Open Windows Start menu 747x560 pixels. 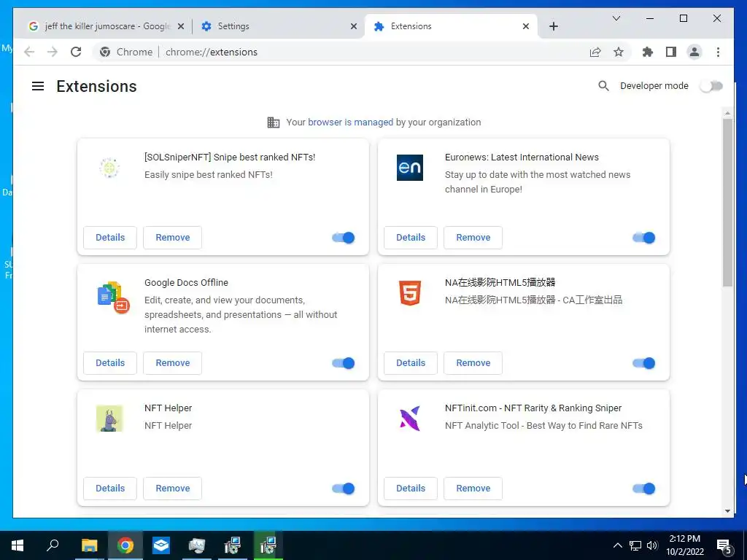click(x=18, y=545)
